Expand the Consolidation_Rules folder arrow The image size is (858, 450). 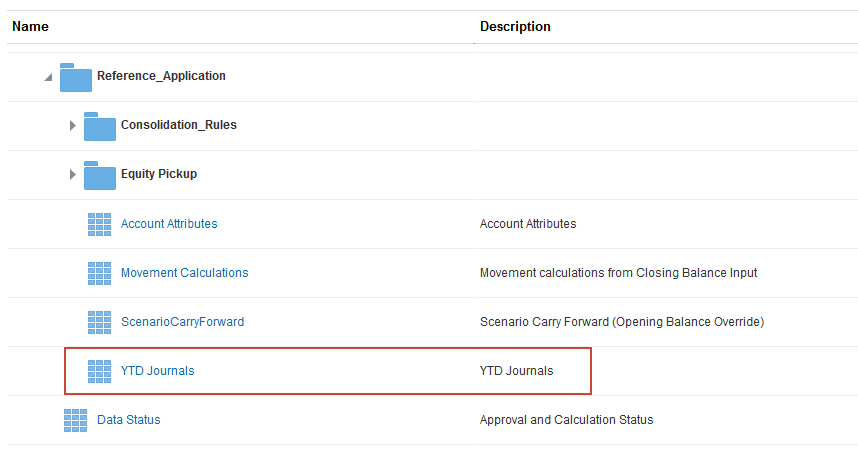(x=72, y=126)
